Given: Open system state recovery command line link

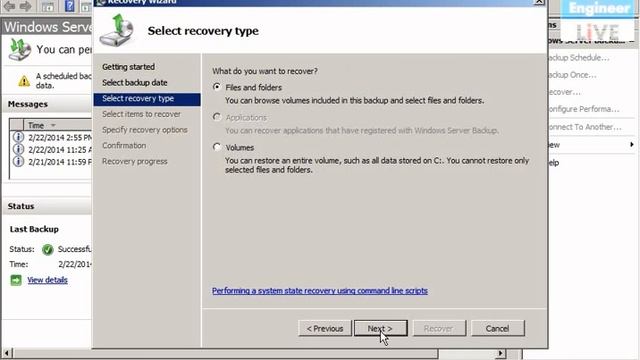Looking at the screenshot, I should (320, 291).
